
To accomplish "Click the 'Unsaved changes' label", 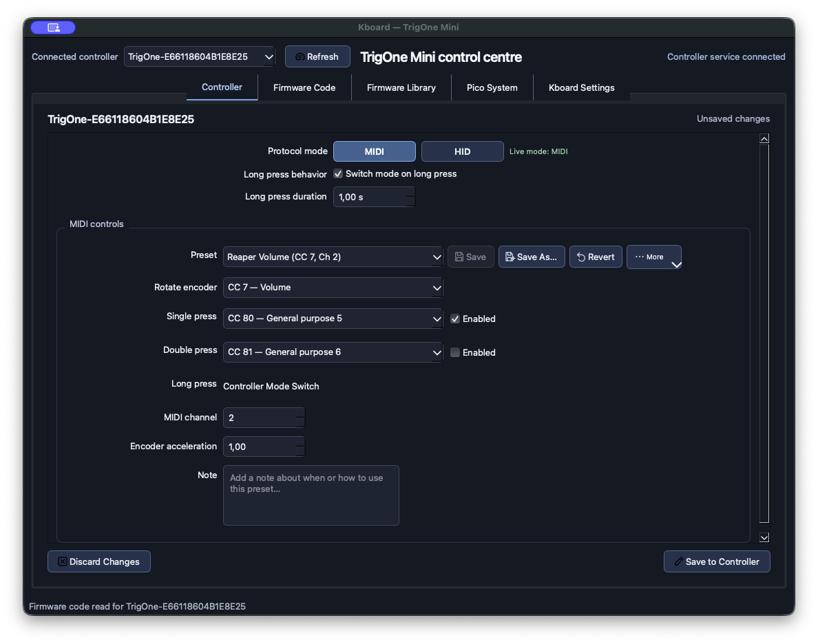I will click(x=733, y=119).
